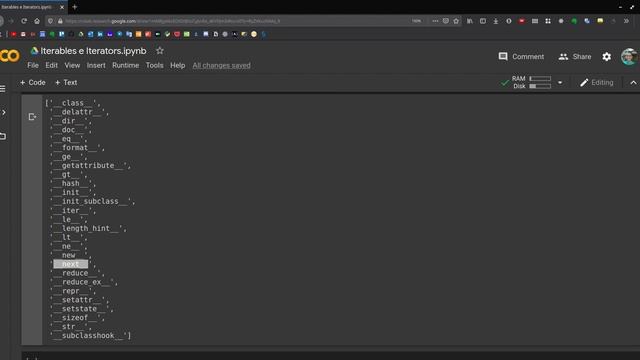Open the RAM and Disk runtime dropdown
Screen dimensions: 640x360
point(560,82)
